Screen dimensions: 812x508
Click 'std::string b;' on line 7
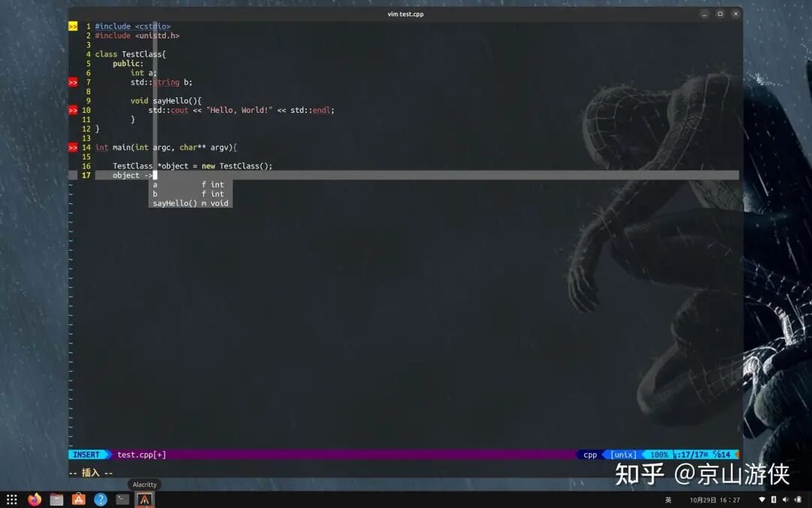tap(162, 82)
